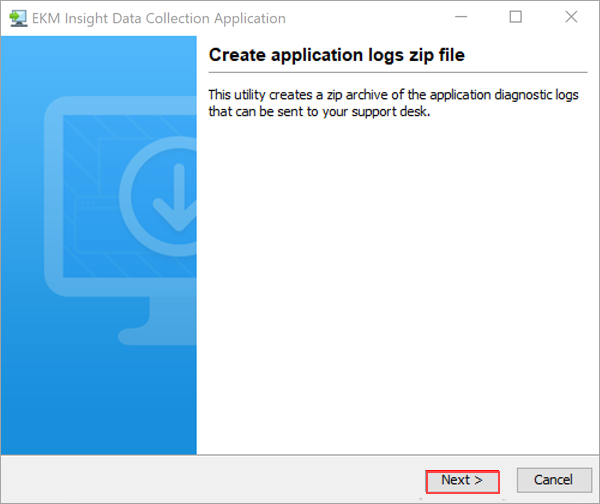
Task: Click the EKM Insight app icon in title bar
Action: point(17,18)
